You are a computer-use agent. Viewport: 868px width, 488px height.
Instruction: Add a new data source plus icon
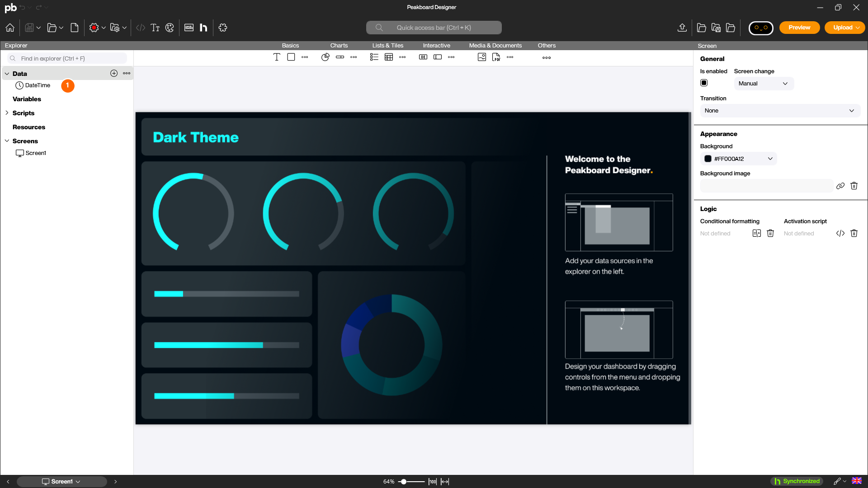114,73
